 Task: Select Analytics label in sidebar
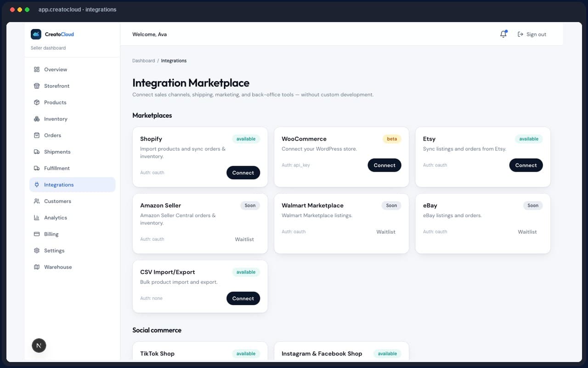click(56, 218)
